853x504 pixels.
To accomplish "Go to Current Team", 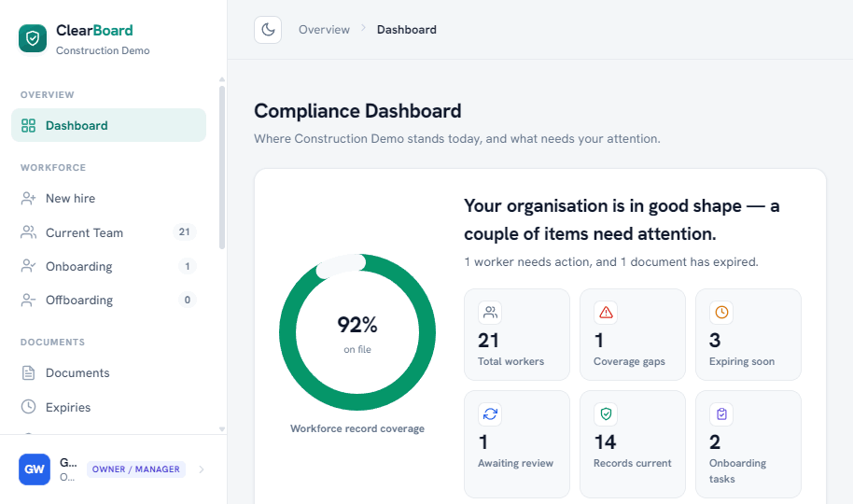I will coord(109,232).
